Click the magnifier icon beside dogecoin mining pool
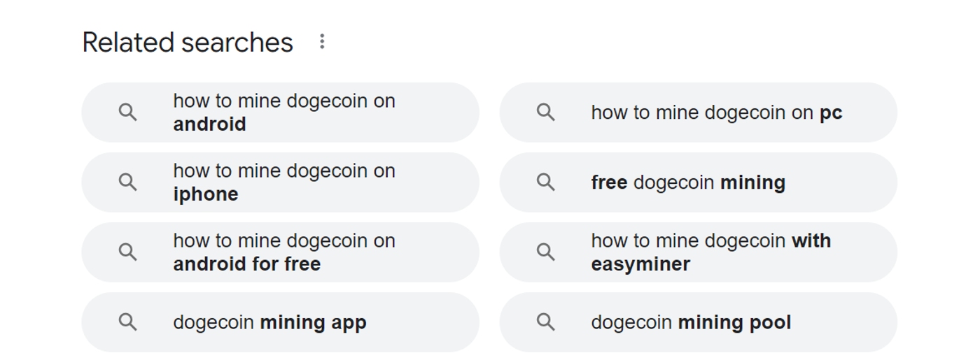 545,322
